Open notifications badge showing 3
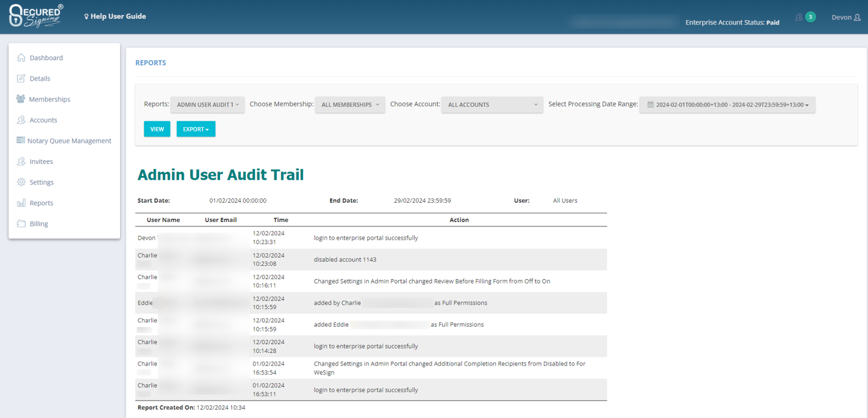 pyautogui.click(x=810, y=17)
